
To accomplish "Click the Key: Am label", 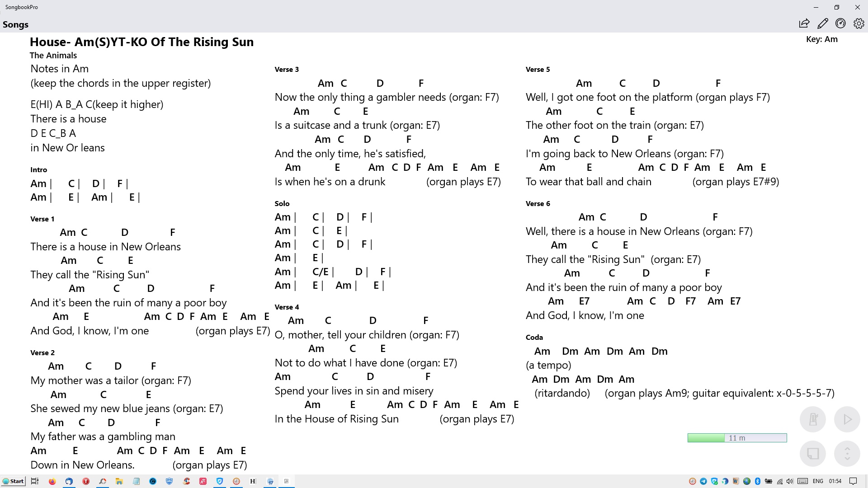I will coord(821,39).
